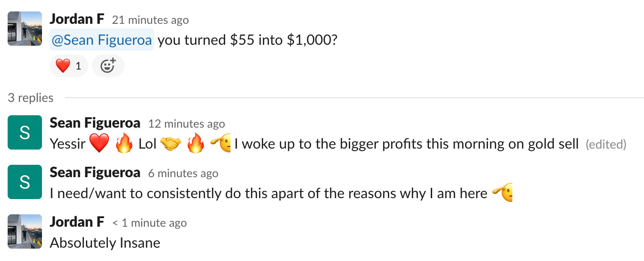Click the saluting emoji after "why I am here"
The width and height of the screenshot is (644, 261).
tap(502, 193)
